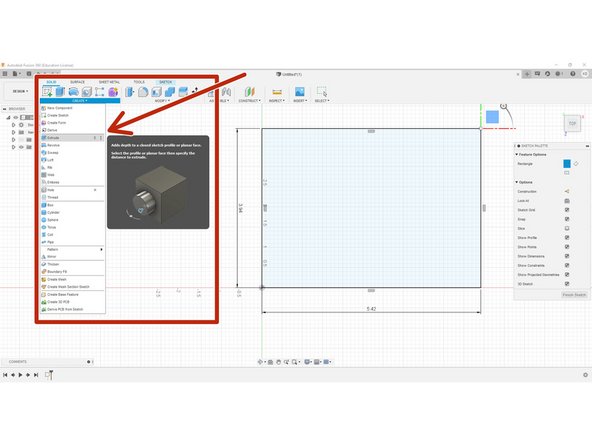Toggle the Show Projected Geometries checkbox
The width and height of the screenshot is (592, 444).
[x=567, y=274]
